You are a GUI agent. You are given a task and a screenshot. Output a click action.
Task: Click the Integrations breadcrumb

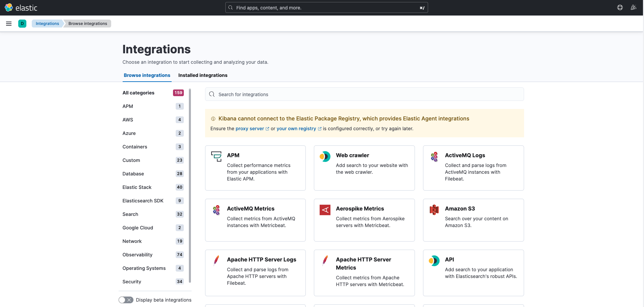(x=47, y=24)
